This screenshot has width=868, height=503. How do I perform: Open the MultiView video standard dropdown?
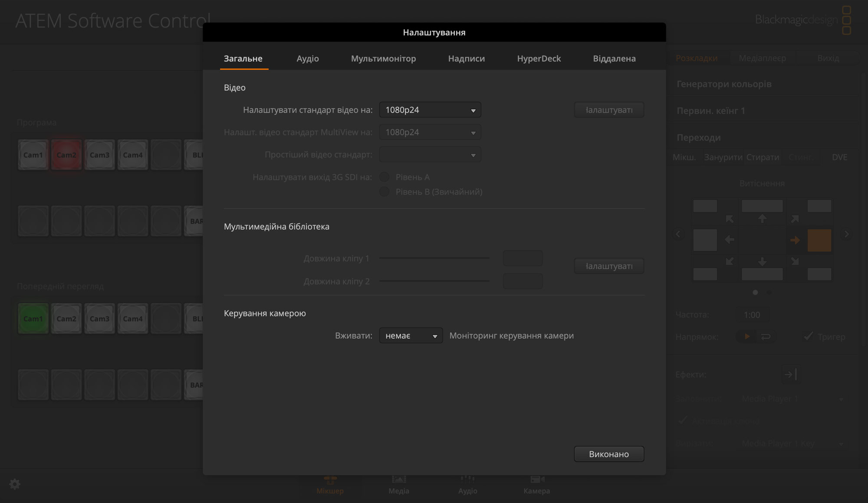430,132
